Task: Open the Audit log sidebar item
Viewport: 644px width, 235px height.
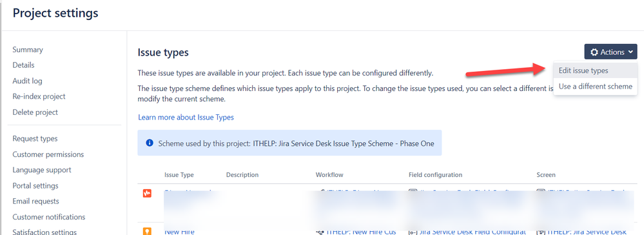Action: tap(27, 81)
